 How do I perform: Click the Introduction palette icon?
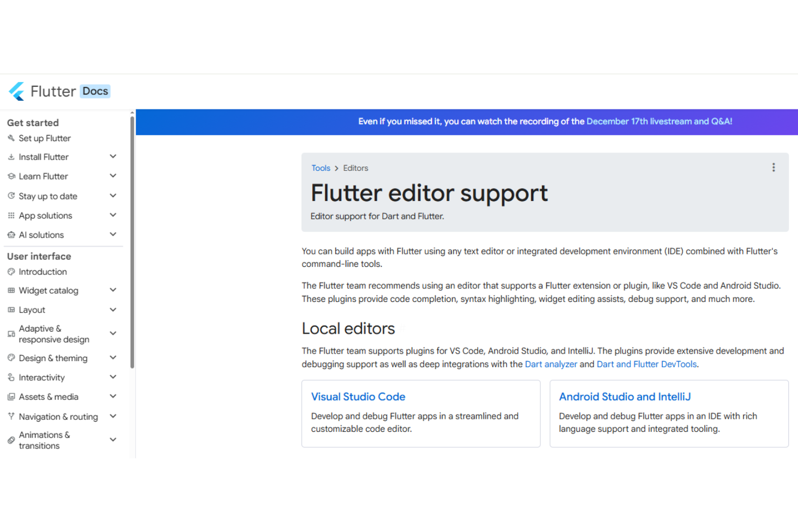pos(11,272)
